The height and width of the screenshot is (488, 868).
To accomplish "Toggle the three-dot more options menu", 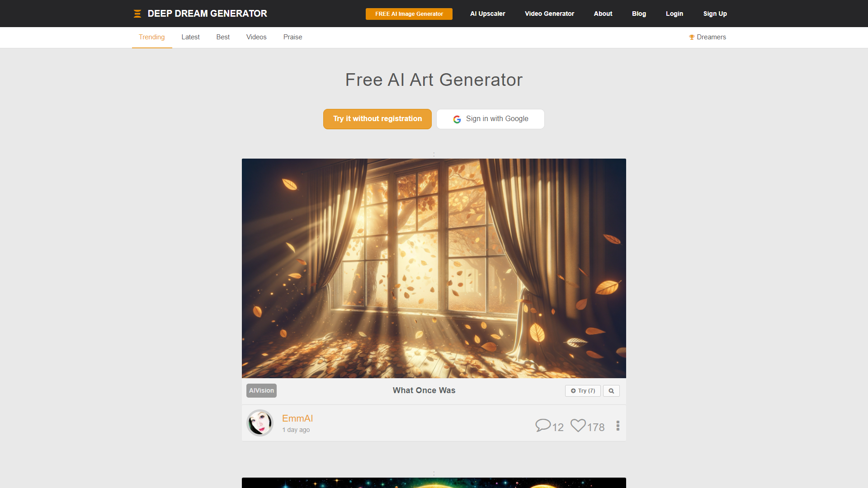I will [618, 426].
